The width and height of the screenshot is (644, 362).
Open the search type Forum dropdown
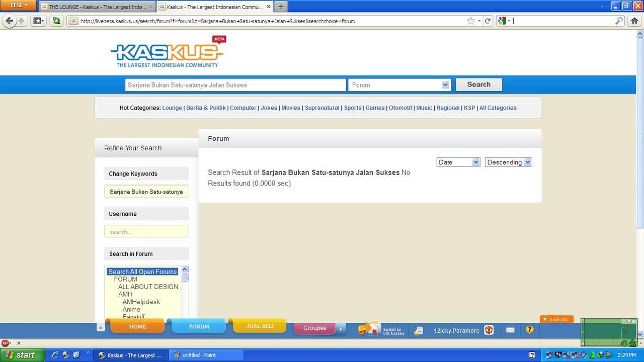click(x=399, y=85)
